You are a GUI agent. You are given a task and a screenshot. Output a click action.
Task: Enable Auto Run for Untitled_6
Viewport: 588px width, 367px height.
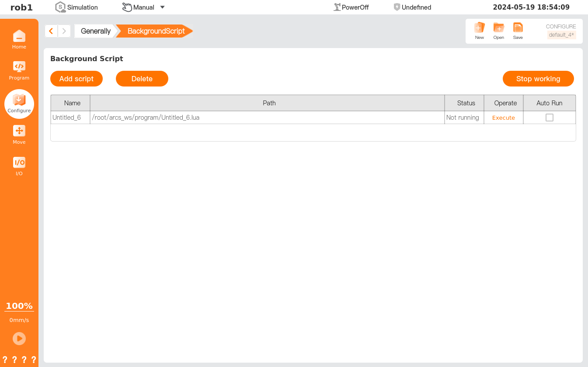pos(550,118)
